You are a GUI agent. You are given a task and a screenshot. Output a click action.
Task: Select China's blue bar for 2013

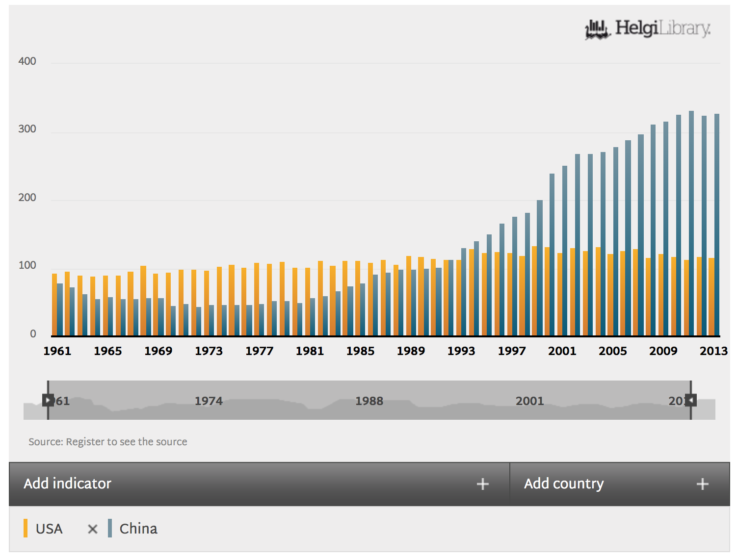(717, 225)
